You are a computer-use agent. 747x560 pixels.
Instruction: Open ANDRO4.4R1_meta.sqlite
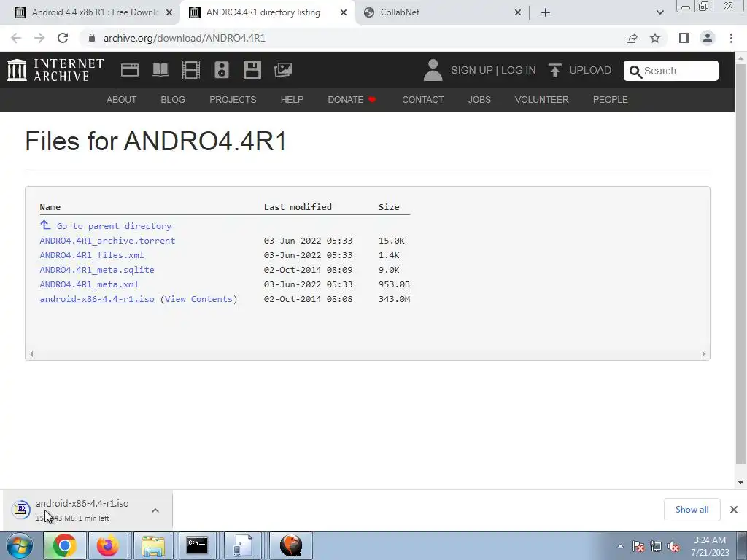coord(97,270)
